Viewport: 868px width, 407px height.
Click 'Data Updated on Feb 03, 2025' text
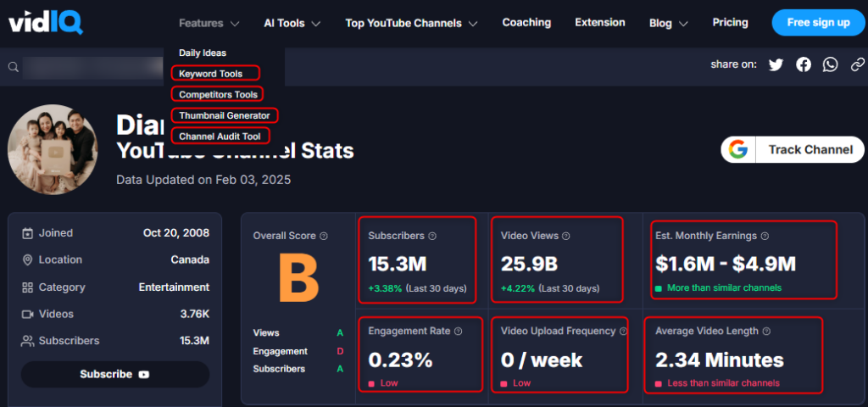[x=203, y=180]
